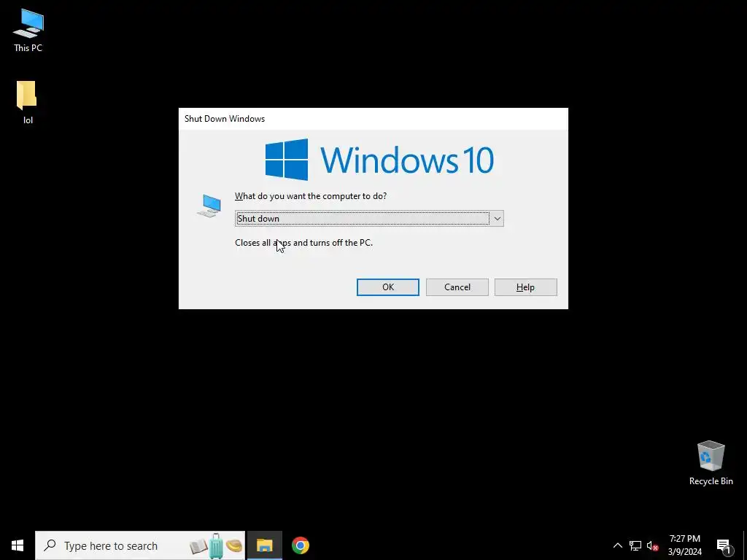This screenshot has width=747, height=560.
Task: Cancel the Shut Down Windows dialog
Action: (457, 287)
